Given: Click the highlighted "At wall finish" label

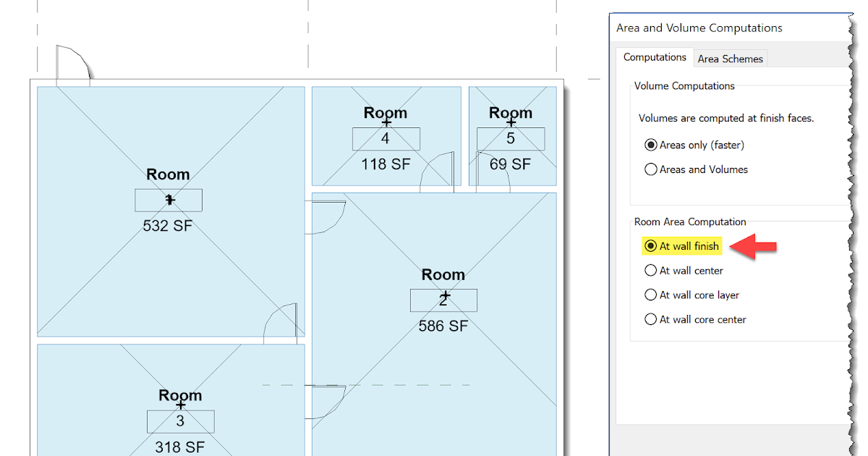Looking at the screenshot, I should pos(687,246).
